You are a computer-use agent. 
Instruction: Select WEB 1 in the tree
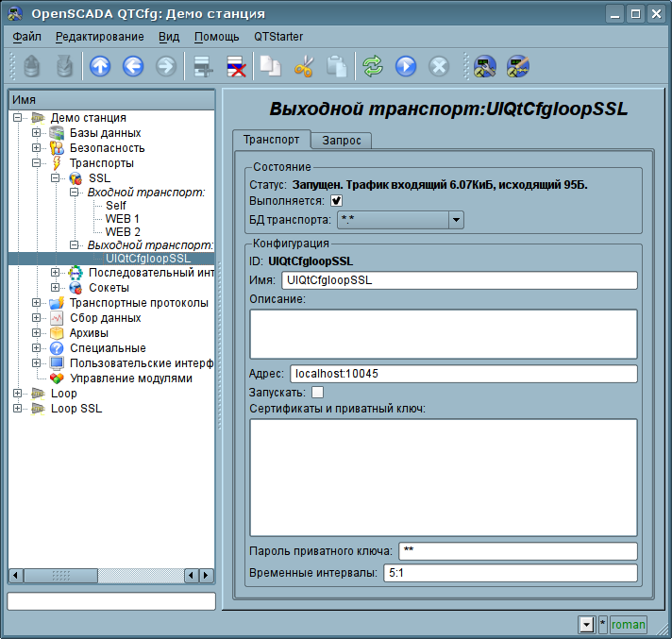click(x=122, y=218)
